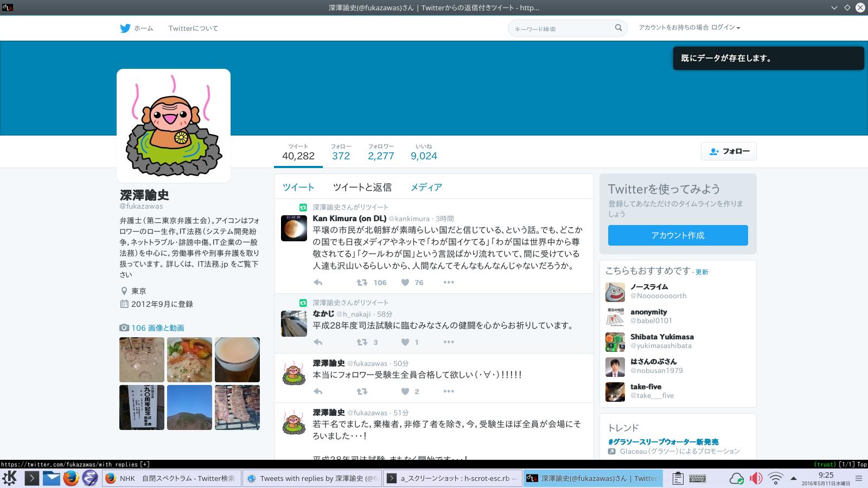Like the 50分 fukazawas tweet

405,391
